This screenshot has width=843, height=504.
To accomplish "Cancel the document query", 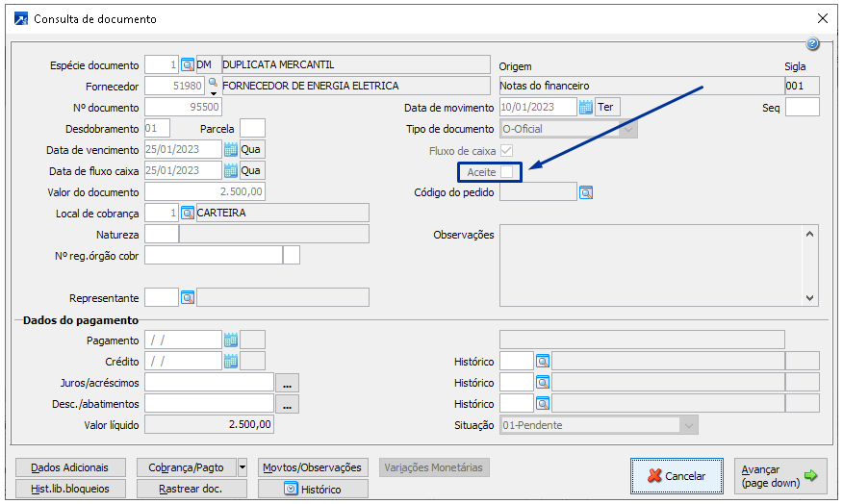I will (677, 475).
